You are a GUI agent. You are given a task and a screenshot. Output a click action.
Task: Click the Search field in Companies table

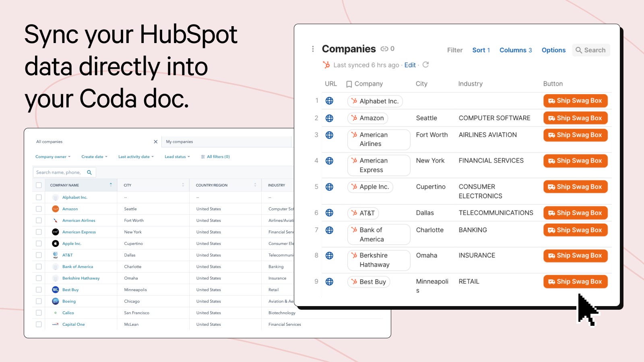[591, 50]
